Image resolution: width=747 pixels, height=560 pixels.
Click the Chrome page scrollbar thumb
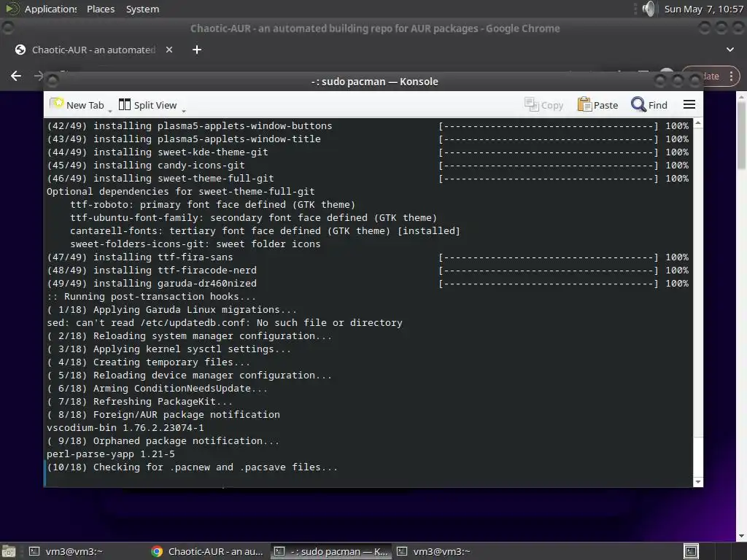click(x=742, y=135)
